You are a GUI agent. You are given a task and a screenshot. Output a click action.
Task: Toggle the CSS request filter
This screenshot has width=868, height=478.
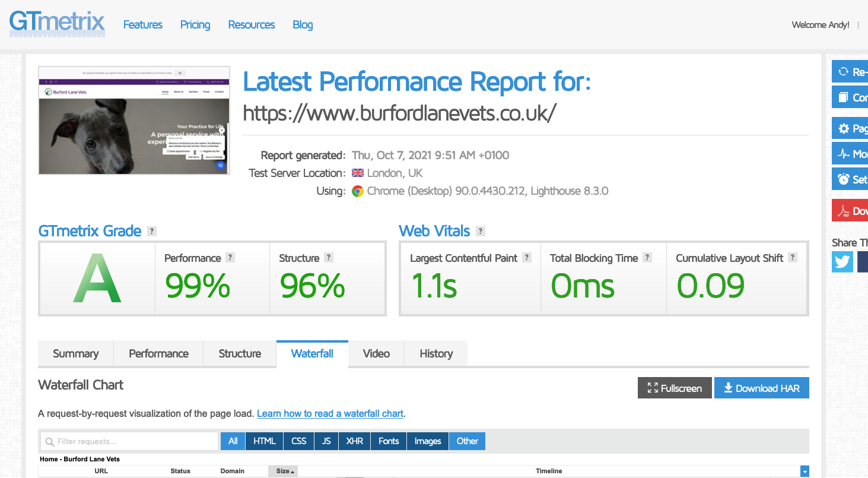[299, 441]
